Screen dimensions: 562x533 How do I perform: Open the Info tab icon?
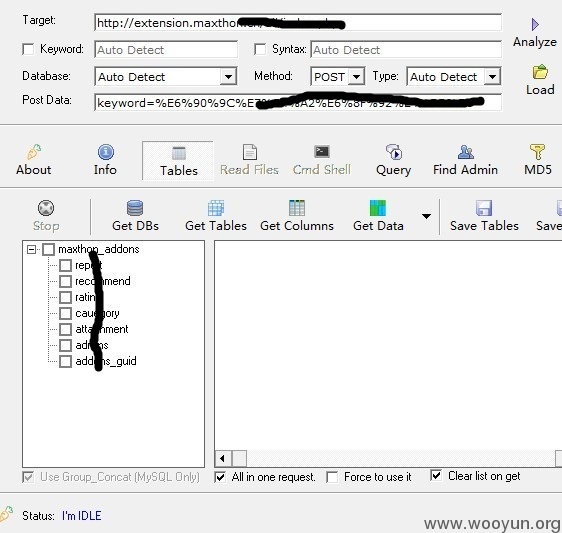tap(106, 152)
